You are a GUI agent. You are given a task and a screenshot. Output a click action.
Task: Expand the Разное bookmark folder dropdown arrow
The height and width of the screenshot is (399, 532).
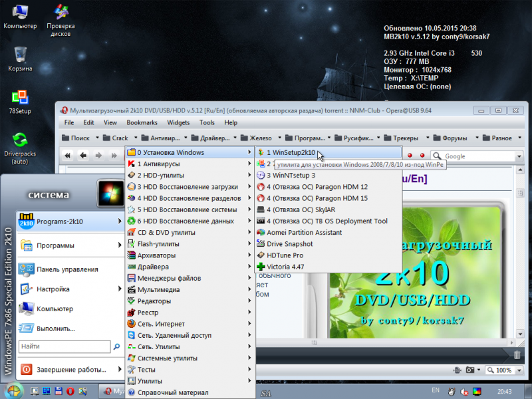point(519,138)
